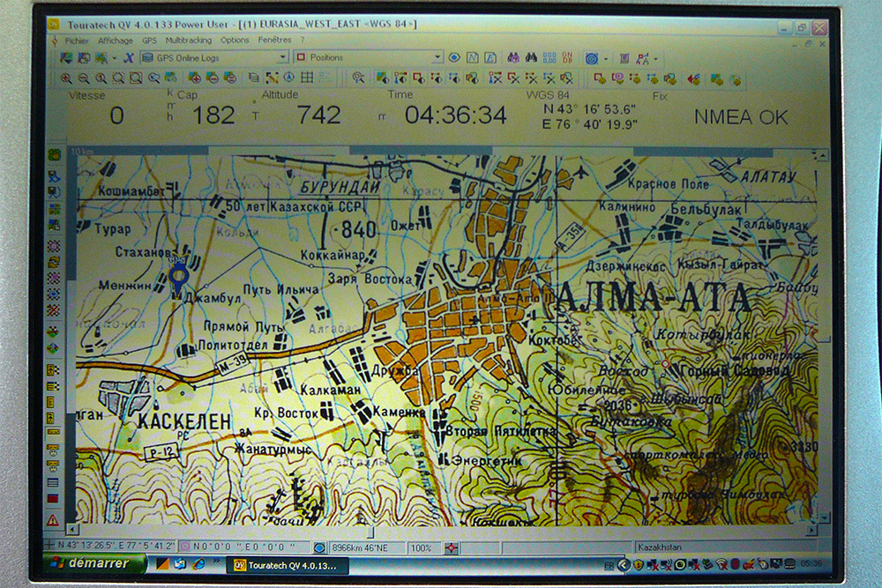Open the arrow next to the map icon
The image size is (882, 588).
pos(114,58)
